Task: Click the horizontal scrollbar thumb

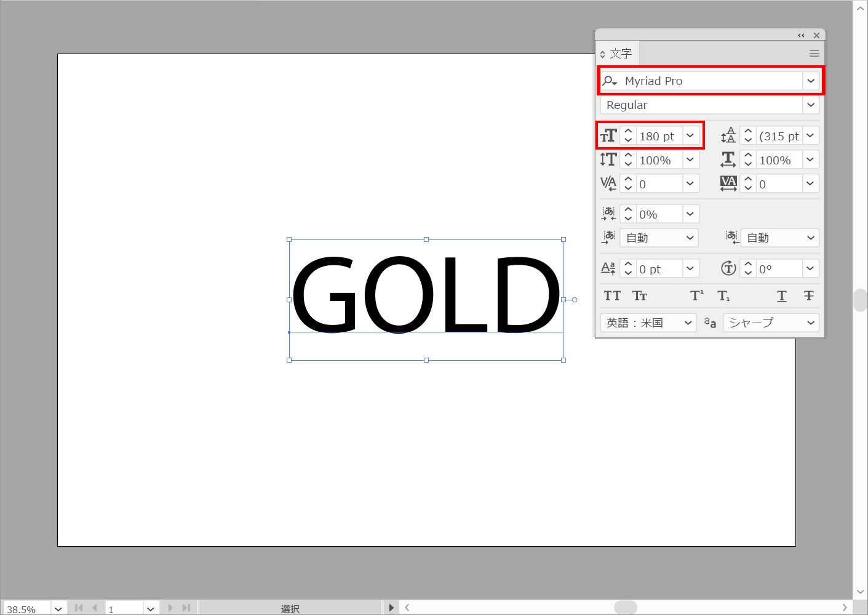Action: click(625, 608)
